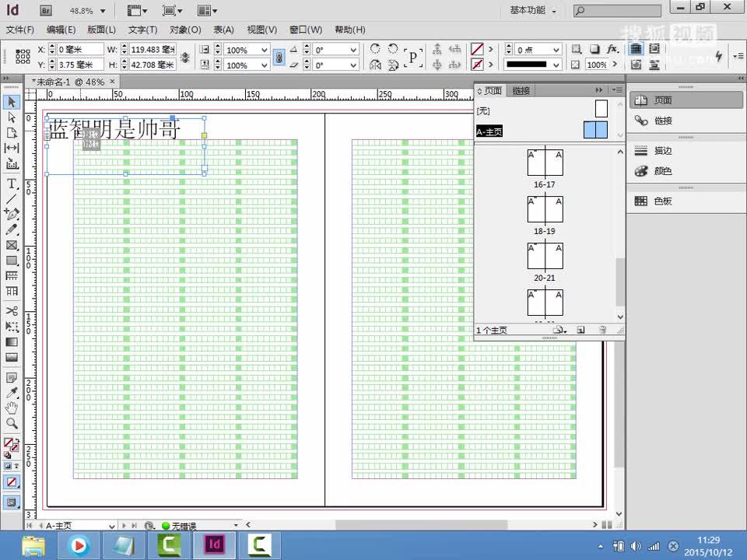Launch Adobe Bridge via the Br button

(46, 12)
